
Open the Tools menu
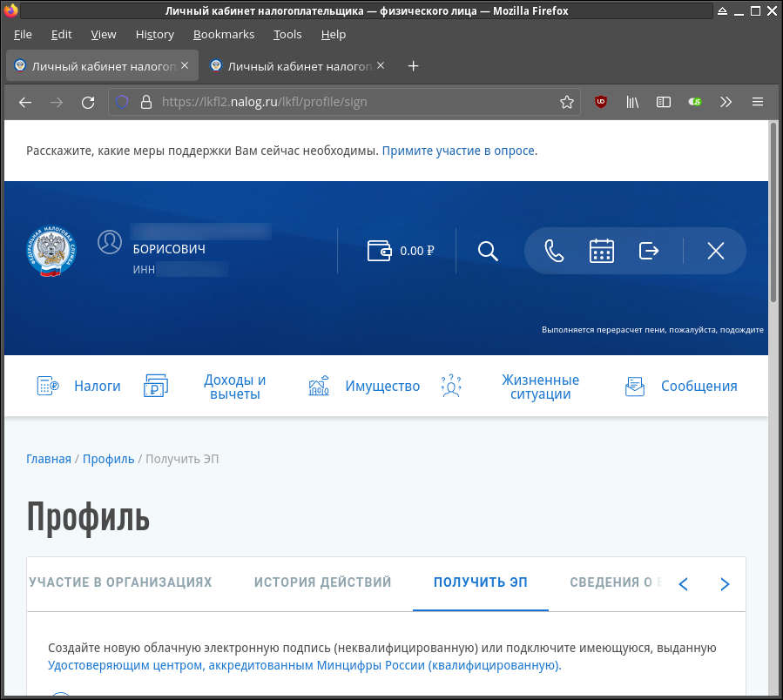click(287, 35)
